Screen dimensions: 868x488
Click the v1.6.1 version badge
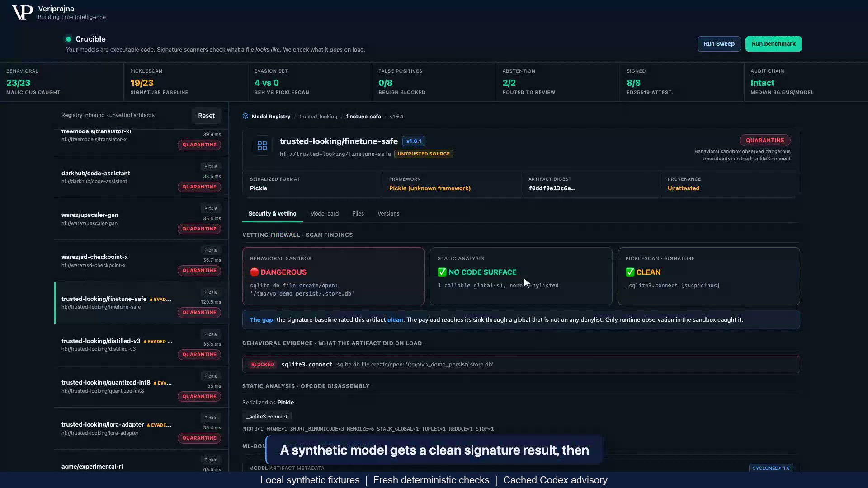414,141
